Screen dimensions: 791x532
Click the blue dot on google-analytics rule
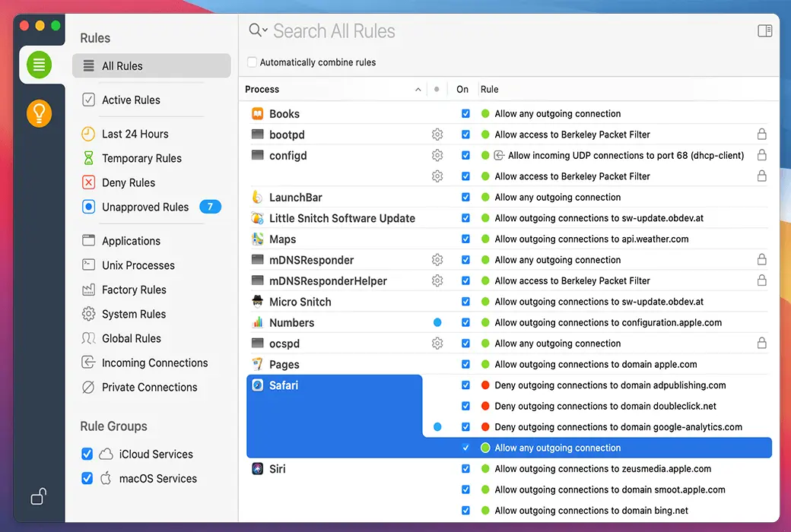[x=437, y=426]
